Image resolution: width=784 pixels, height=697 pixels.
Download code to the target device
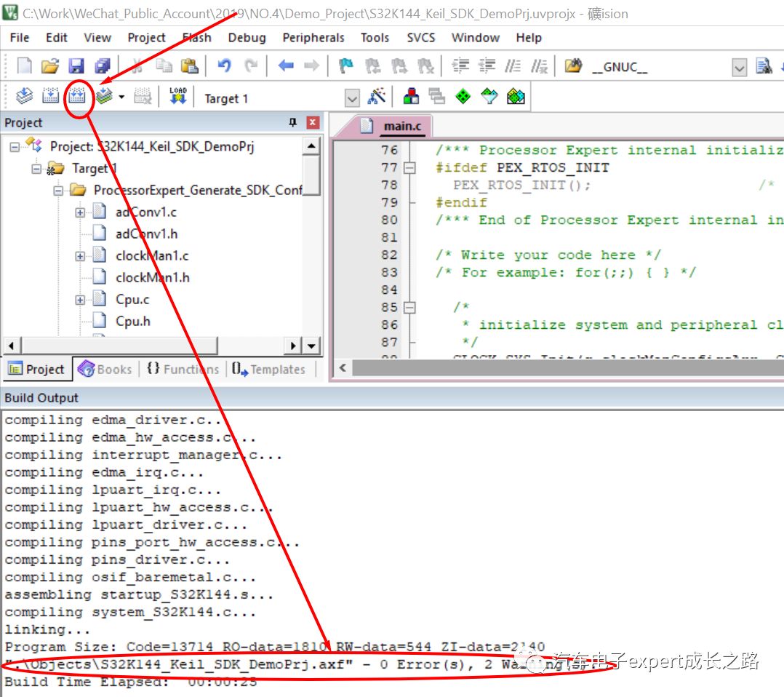[x=177, y=95]
